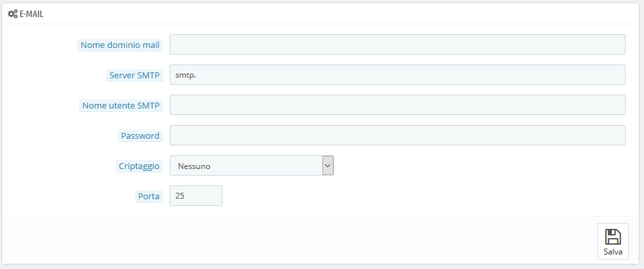
Task: Click the Porta label
Action: (149, 196)
